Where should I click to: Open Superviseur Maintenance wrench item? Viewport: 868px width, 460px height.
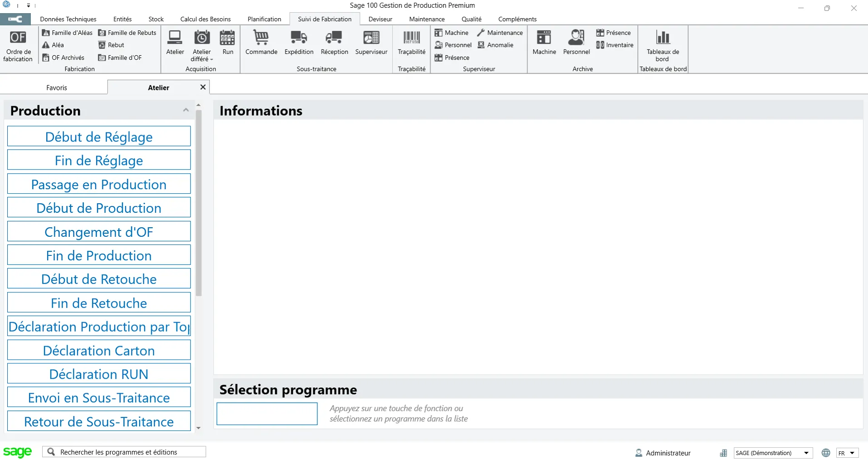click(x=500, y=33)
